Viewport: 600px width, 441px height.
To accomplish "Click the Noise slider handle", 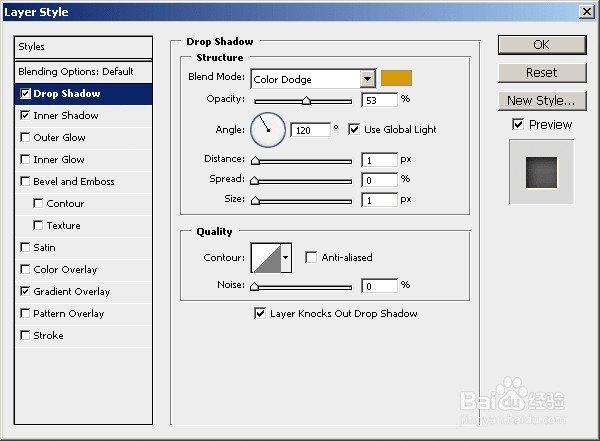I will (x=254, y=286).
